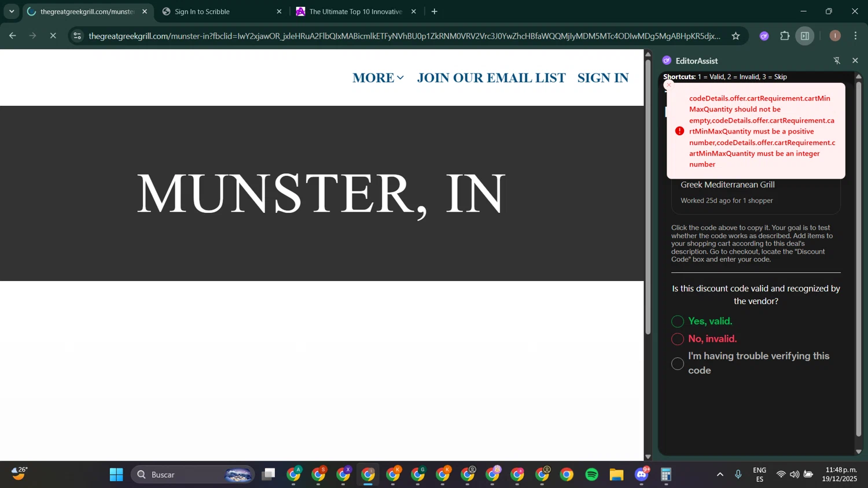Close the thegreatgreekgrill.com tab

click(145, 12)
